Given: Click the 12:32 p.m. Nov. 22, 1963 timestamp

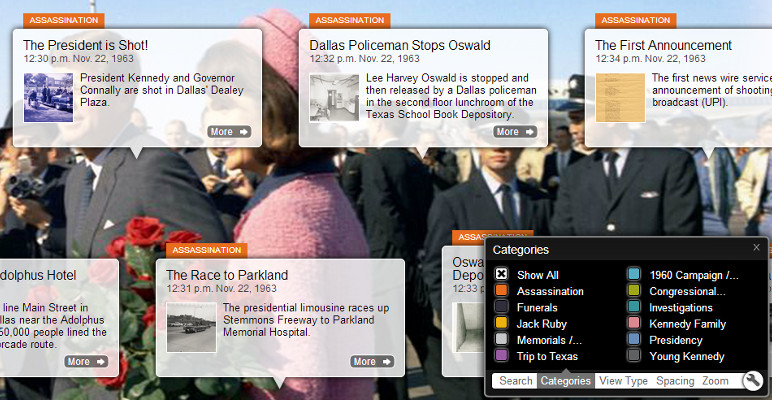Looking at the screenshot, I should 364,59.
